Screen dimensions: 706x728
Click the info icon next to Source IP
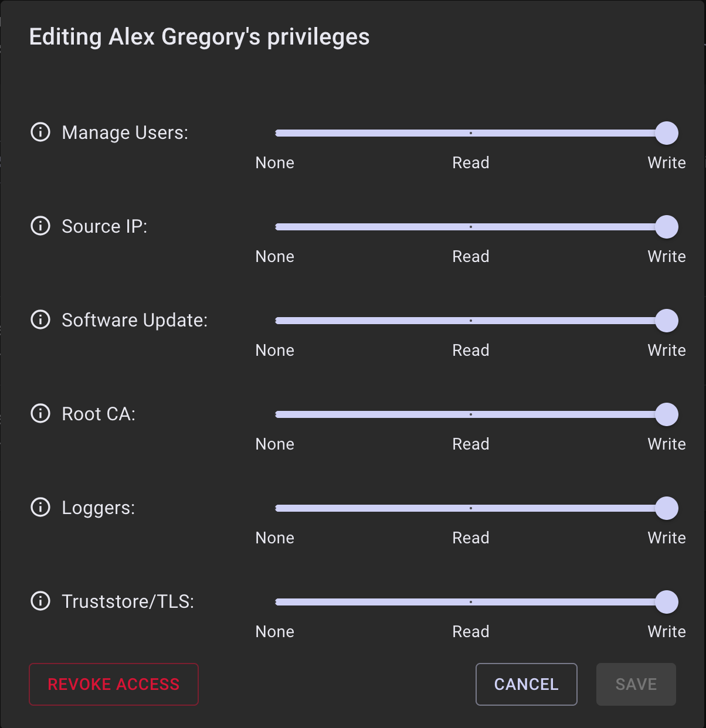point(40,226)
